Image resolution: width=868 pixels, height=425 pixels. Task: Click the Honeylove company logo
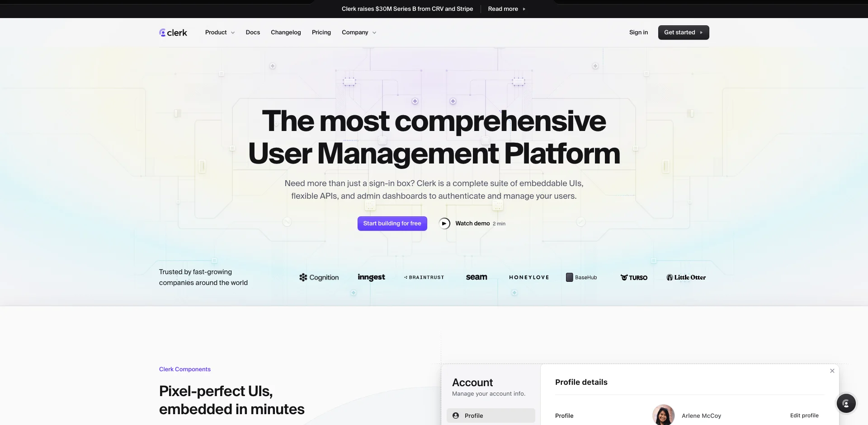[x=529, y=277]
